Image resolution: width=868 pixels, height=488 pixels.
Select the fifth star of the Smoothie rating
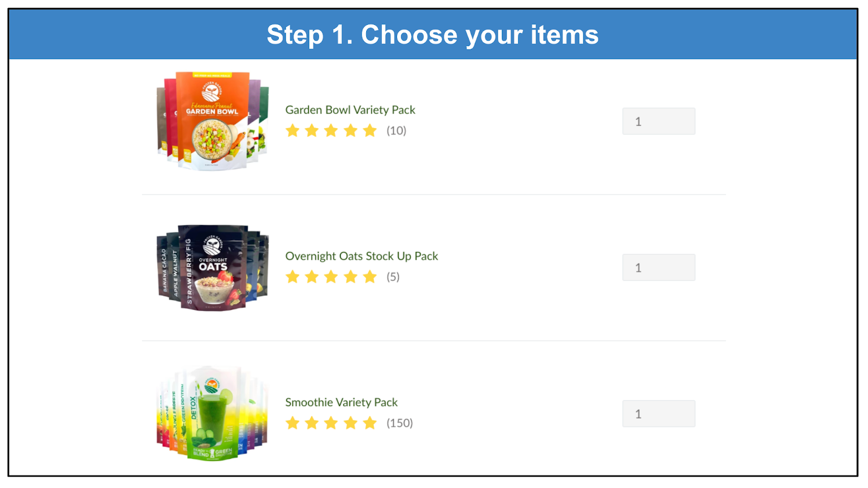(370, 423)
